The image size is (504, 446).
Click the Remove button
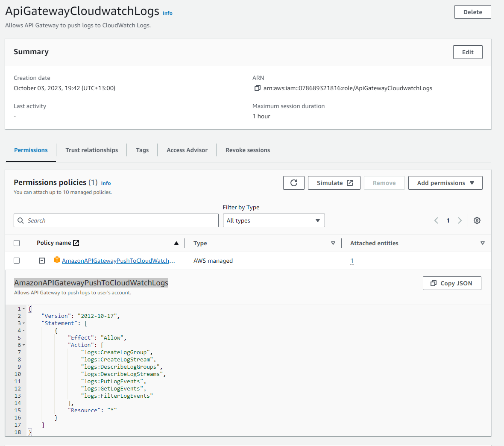coord(384,183)
